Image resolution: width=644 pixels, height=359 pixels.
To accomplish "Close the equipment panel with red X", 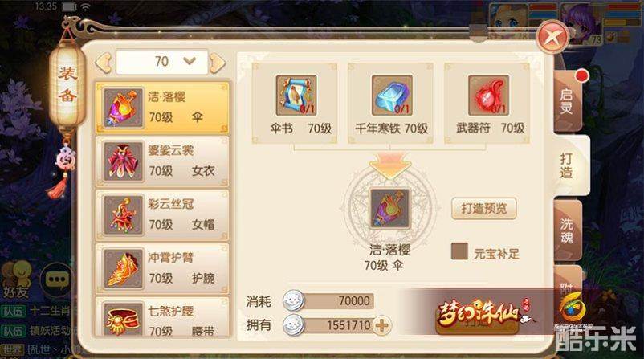I will [x=552, y=38].
